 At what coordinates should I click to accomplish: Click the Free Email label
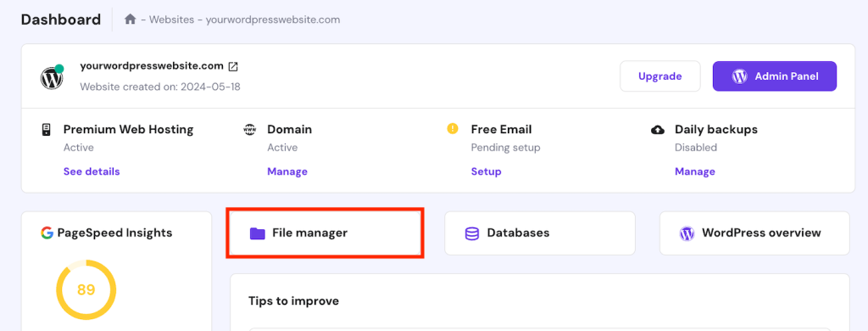502,129
